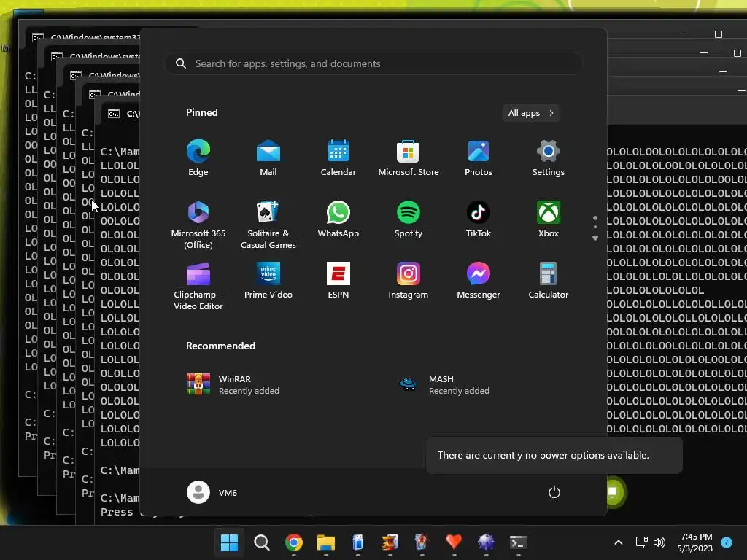The image size is (747, 560).
Task: Click the green stop recording button
Action: click(613, 491)
